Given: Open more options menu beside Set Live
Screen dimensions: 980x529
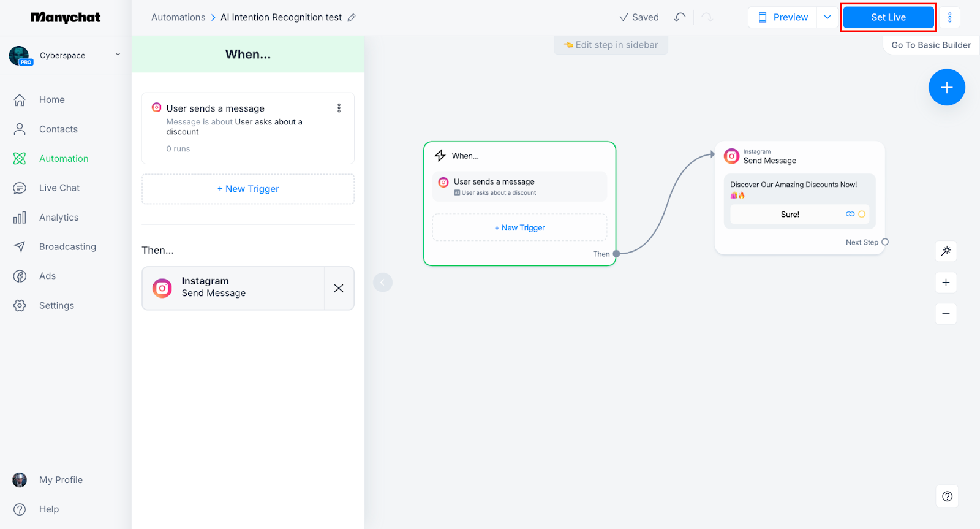Looking at the screenshot, I should click(x=949, y=18).
